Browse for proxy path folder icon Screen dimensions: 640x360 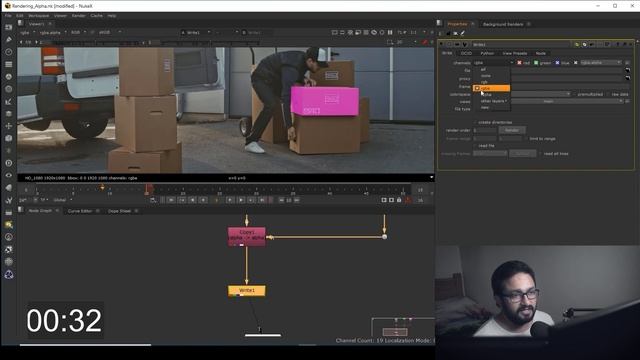[627, 78]
